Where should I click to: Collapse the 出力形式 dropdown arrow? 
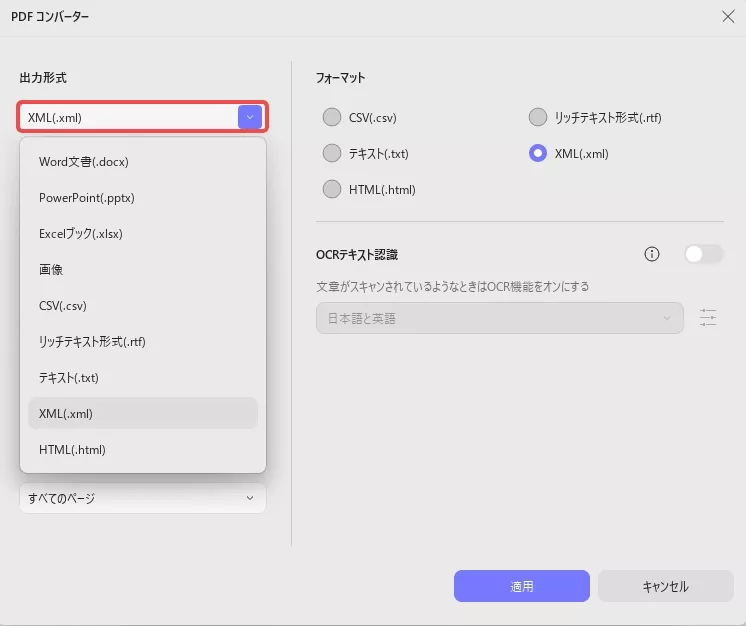[x=250, y=117]
